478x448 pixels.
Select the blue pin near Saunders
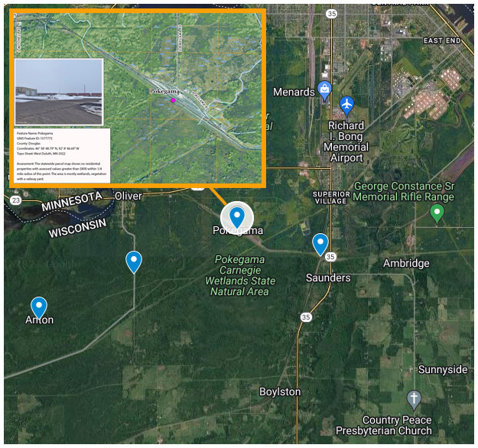coord(320,245)
